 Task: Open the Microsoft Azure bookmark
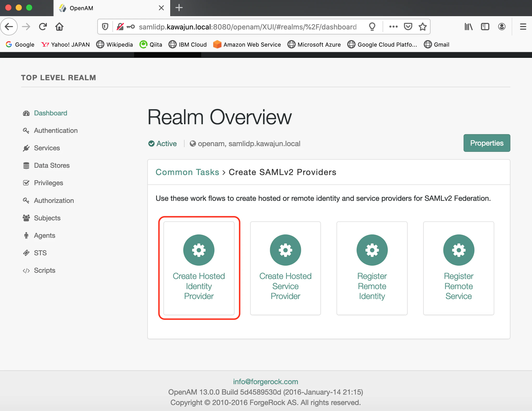click(314, 45)
